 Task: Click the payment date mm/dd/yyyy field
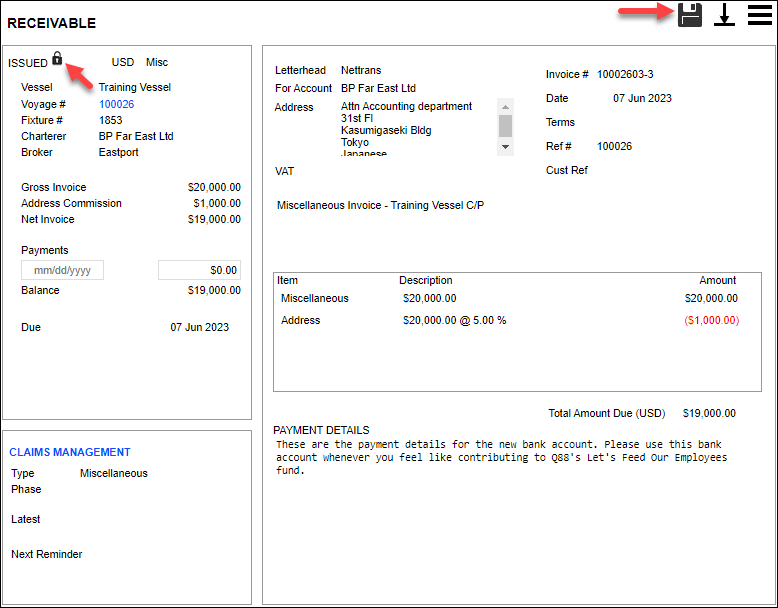click(62, 270)
